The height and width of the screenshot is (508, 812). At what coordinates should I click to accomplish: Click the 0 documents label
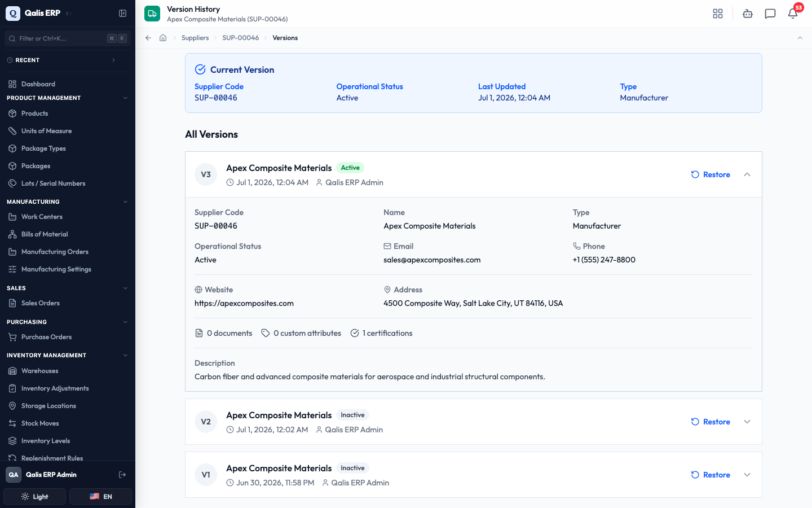(x=223, y=333)
